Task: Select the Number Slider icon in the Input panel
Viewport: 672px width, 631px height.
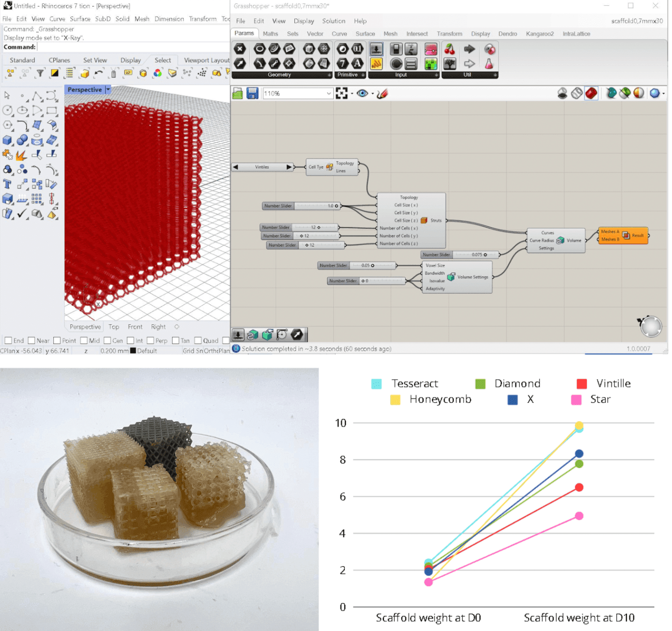Action: click(376, 49)
